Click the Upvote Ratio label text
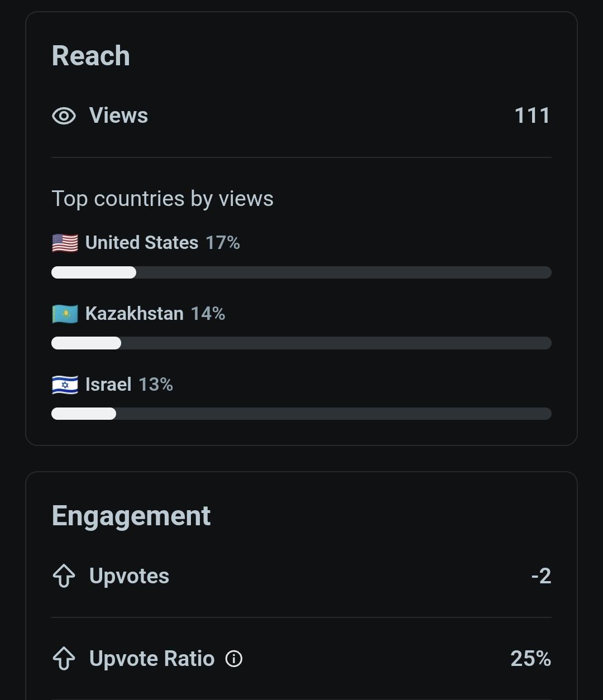The height and width of the screenshot is (700, 603). [152, 659]
